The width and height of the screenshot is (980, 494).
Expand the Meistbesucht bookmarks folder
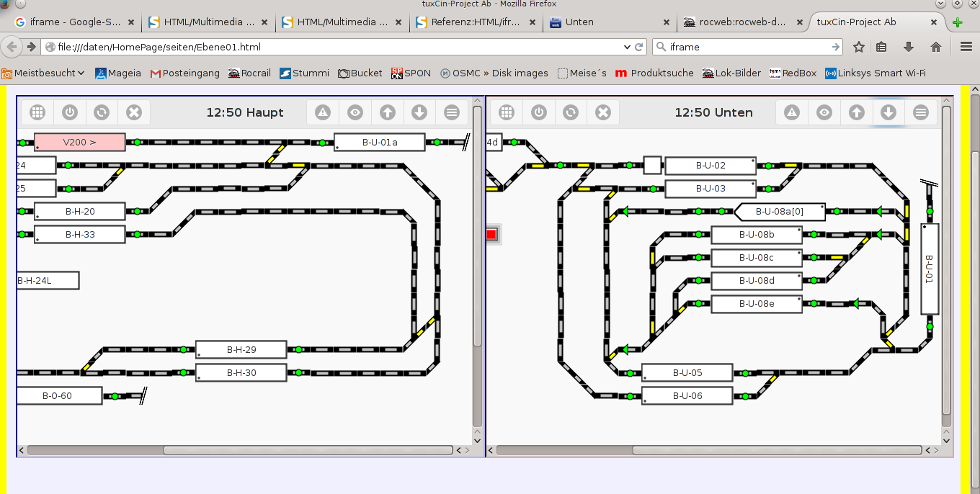coord(43,73)
